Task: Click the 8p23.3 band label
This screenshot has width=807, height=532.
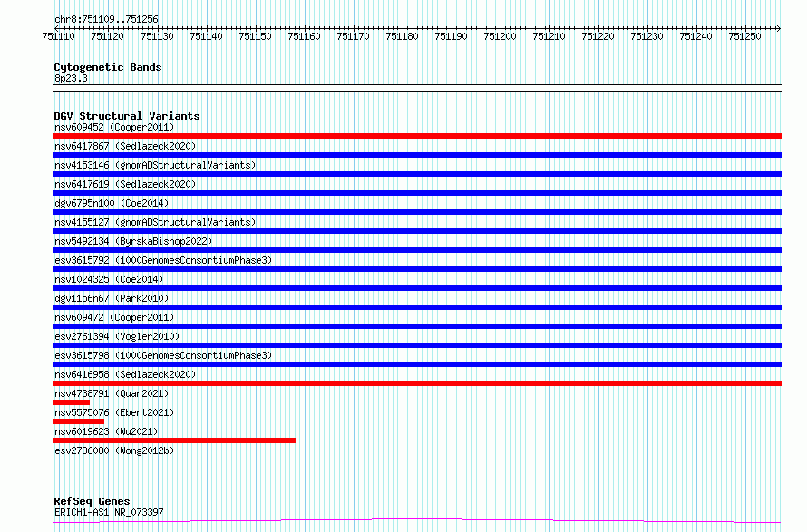Action: [x=71, y=78]
